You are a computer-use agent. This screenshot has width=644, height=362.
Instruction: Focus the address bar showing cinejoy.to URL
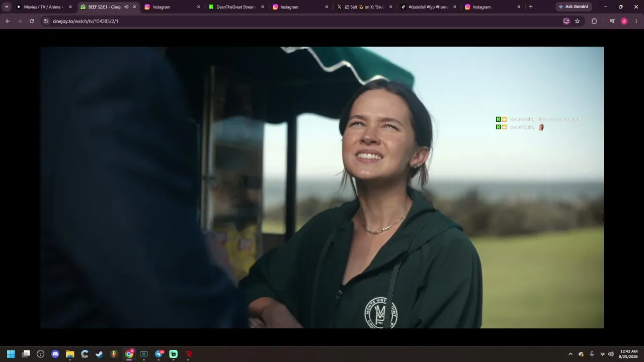pos(302,21)
